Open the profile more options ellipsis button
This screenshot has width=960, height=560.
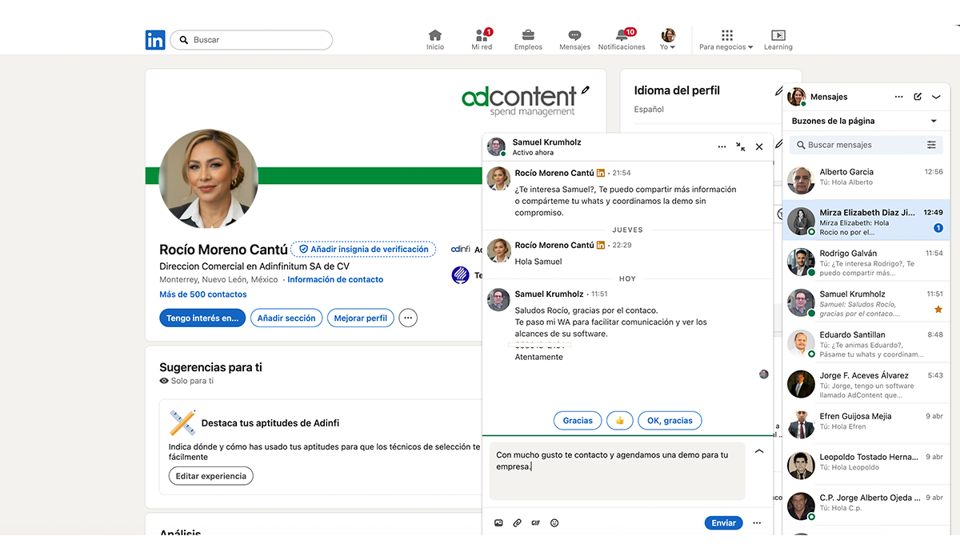point(408,318)
